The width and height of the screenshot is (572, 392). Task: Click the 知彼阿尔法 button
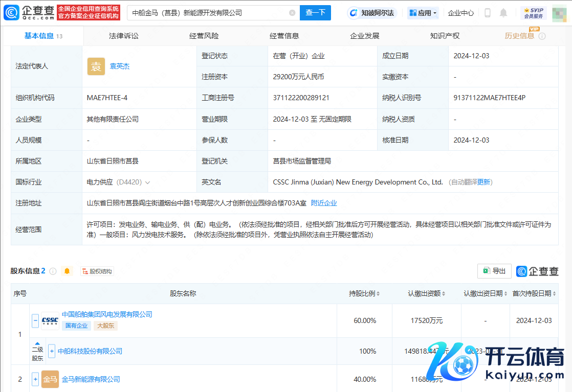(x=372, y=13)
